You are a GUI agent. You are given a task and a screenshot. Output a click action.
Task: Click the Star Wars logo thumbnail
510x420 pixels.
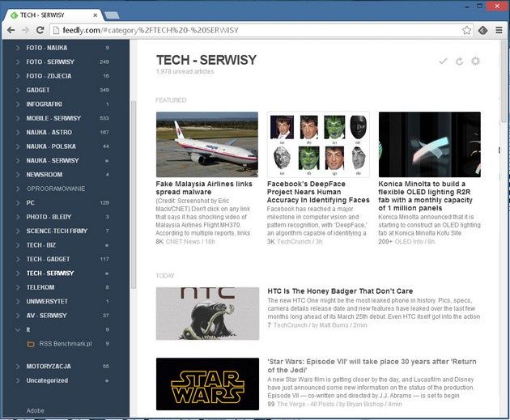point(207,384)
